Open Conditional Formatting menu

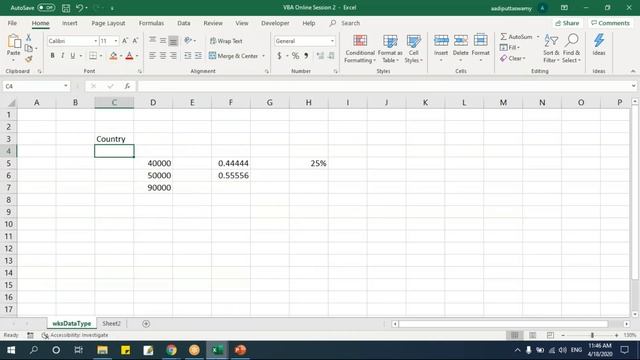click(x=360, y=49)
